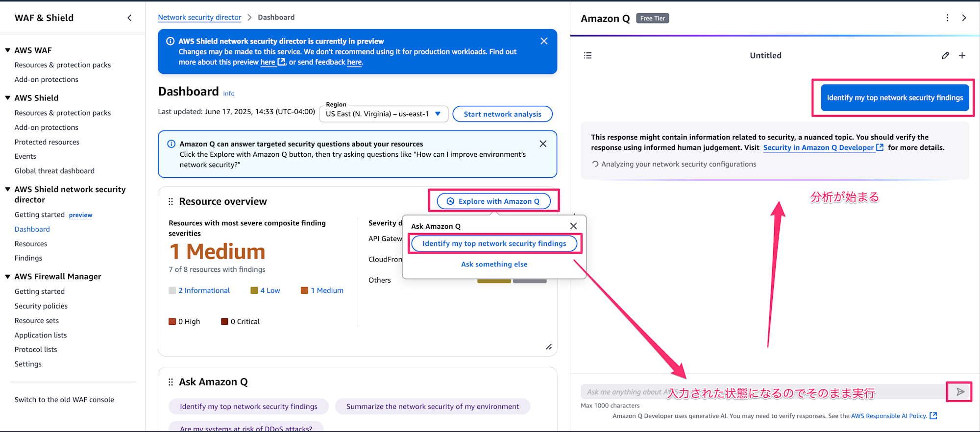Open Responsible AI Policy external icon
The width and height of the screenshot is (980, 432).
coord(933,415)
